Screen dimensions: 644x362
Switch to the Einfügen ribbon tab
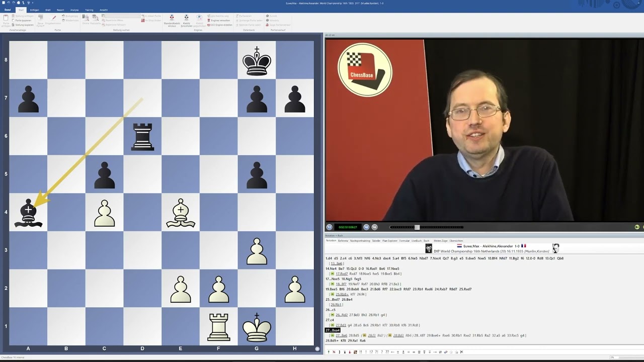click(34, 10)
